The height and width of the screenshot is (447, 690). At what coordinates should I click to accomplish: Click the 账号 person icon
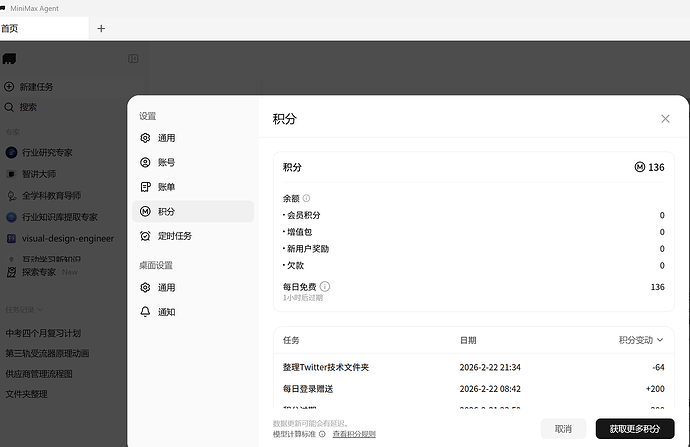(x=145, y=162)
